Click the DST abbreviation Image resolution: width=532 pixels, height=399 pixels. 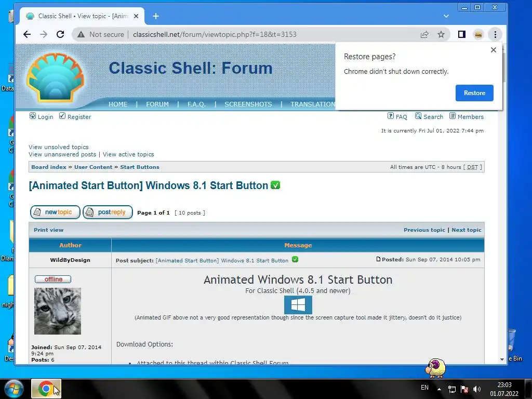(x=472, y=167)
